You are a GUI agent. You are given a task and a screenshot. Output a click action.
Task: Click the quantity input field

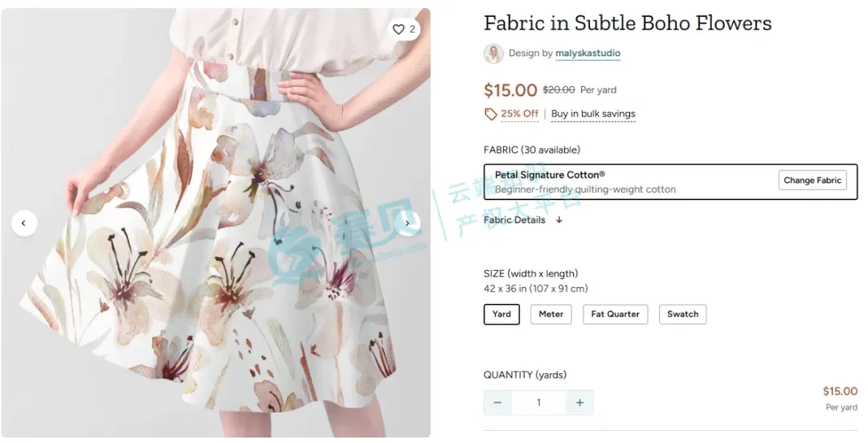click(538, 403)
